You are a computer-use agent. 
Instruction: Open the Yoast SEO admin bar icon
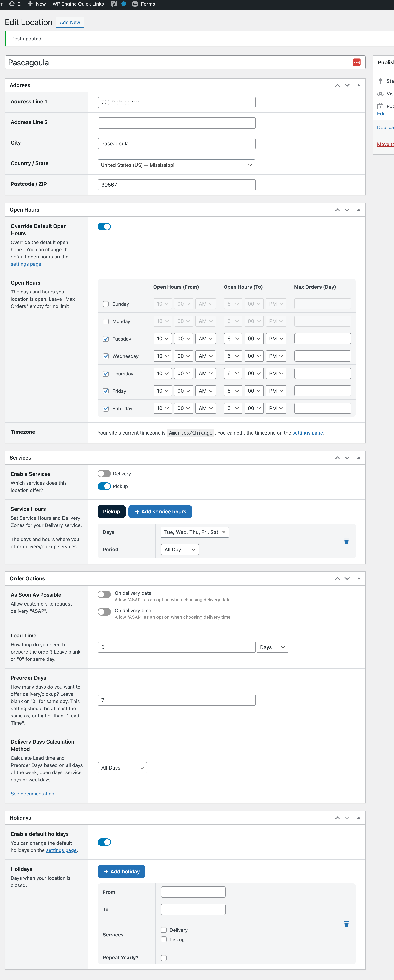click(114, 4)
